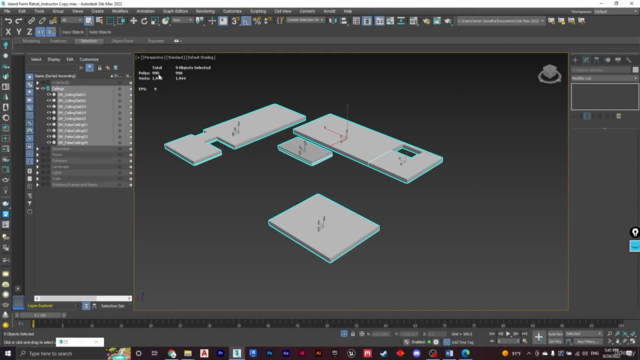Activate the Unlink Selection tool
This screenshot has width=640, height=360.
(x=42, y=21)
